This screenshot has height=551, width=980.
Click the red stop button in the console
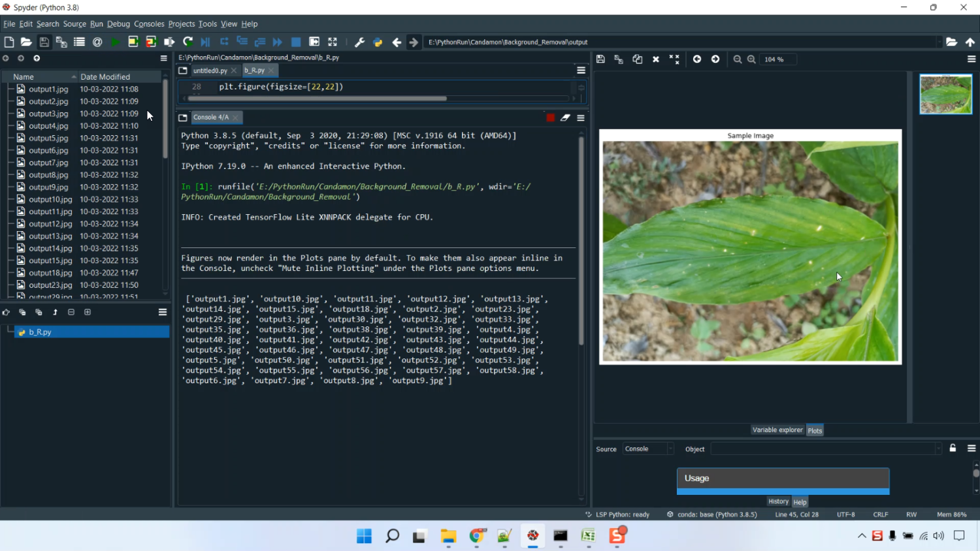(550, 118)
